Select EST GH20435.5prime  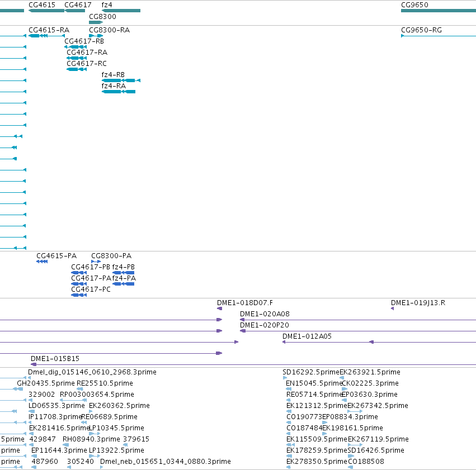pyautogui.click(x=46, y=383)
